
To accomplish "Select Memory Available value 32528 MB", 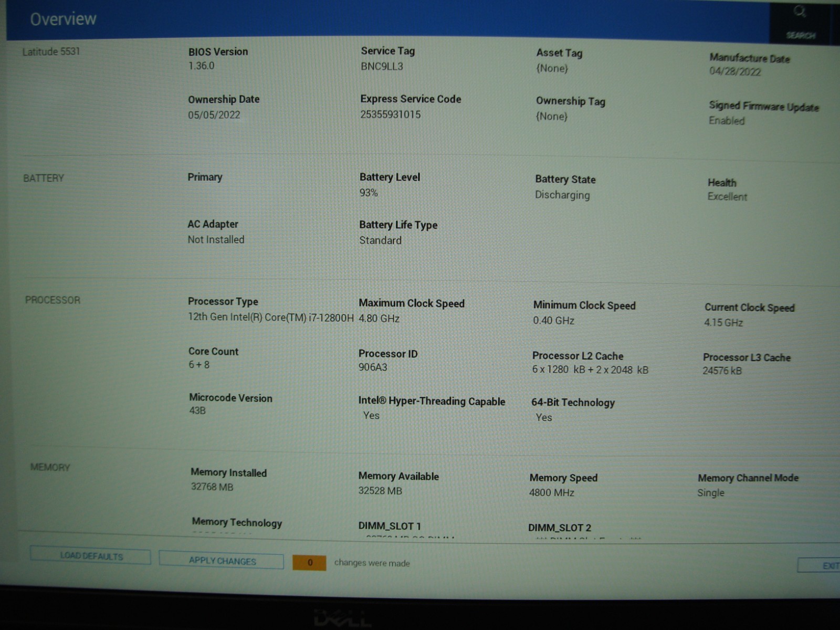I will point(380,491).
